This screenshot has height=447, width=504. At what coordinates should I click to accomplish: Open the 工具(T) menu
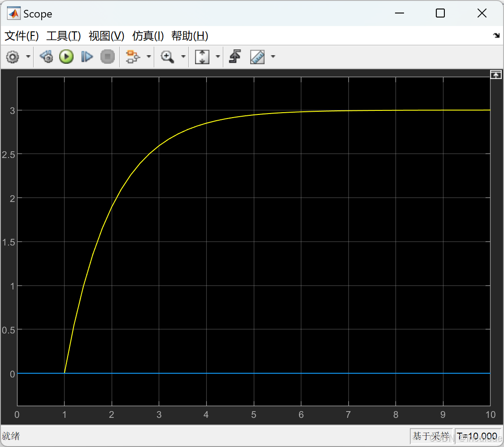tap(63, 36)
